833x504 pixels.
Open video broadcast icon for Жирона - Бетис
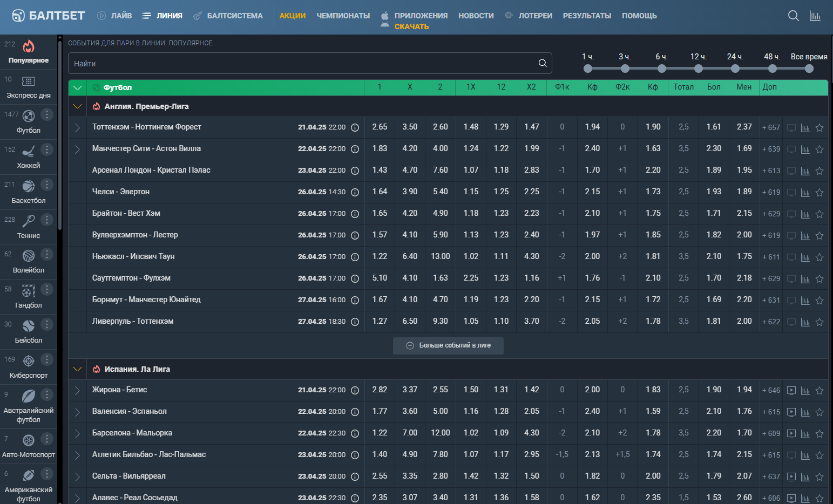(791, 391)
